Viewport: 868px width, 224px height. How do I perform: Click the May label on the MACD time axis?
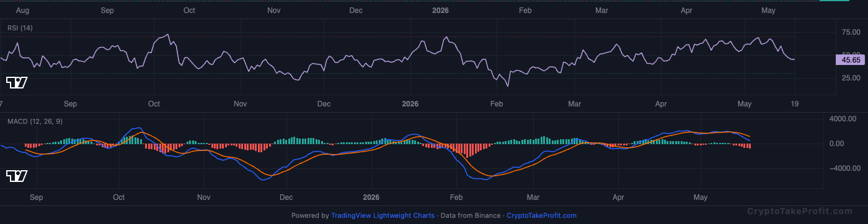701,197
